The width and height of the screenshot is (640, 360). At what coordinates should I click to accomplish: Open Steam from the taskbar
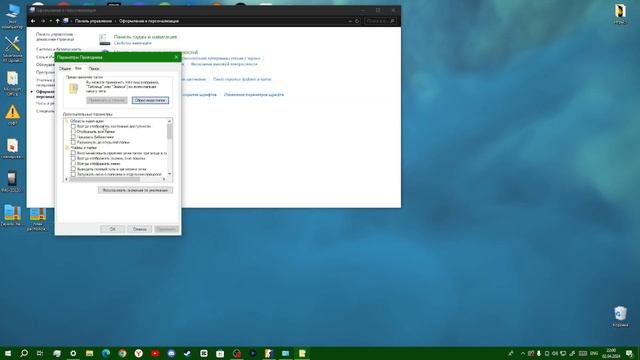point(187,353)
